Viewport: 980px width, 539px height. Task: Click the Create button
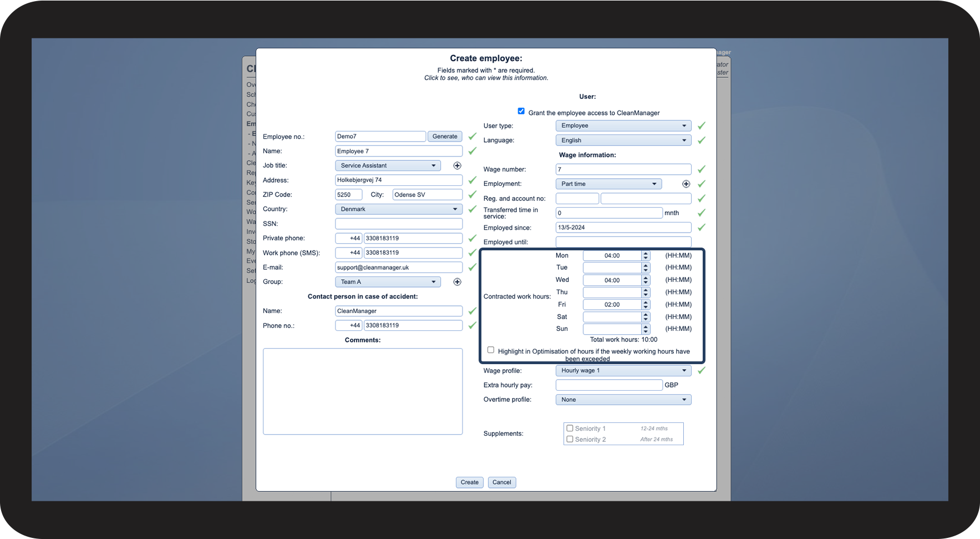[469, 482]
